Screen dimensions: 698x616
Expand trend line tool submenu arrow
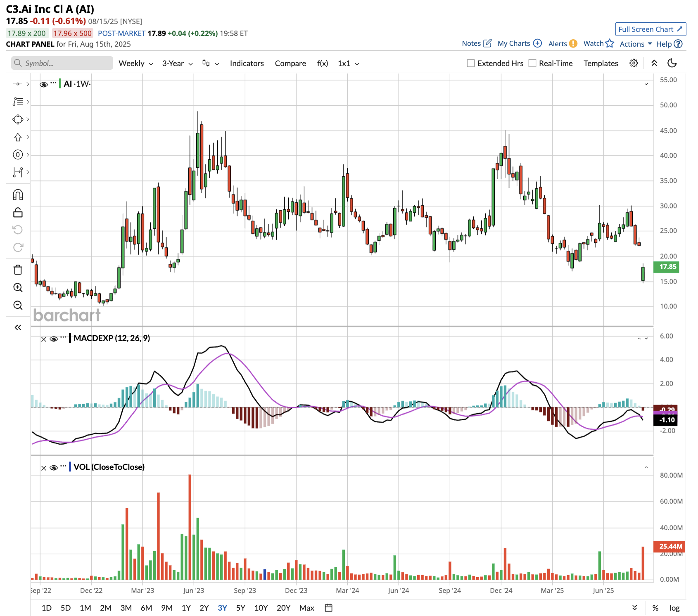click(x=28, y=84)
